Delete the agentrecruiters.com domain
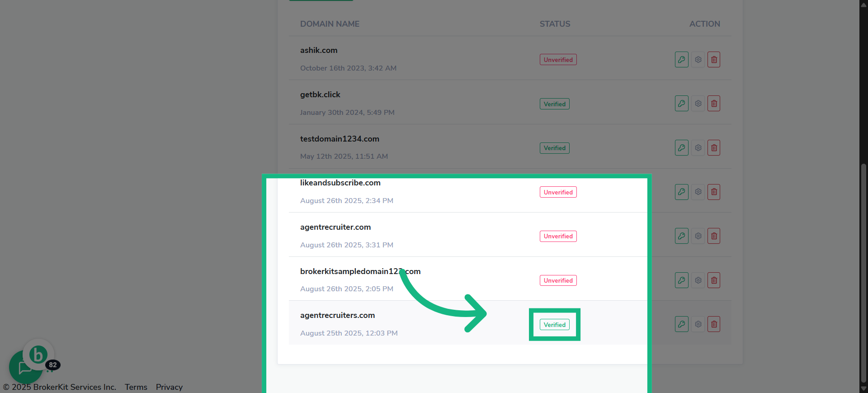 pos(714,324)
